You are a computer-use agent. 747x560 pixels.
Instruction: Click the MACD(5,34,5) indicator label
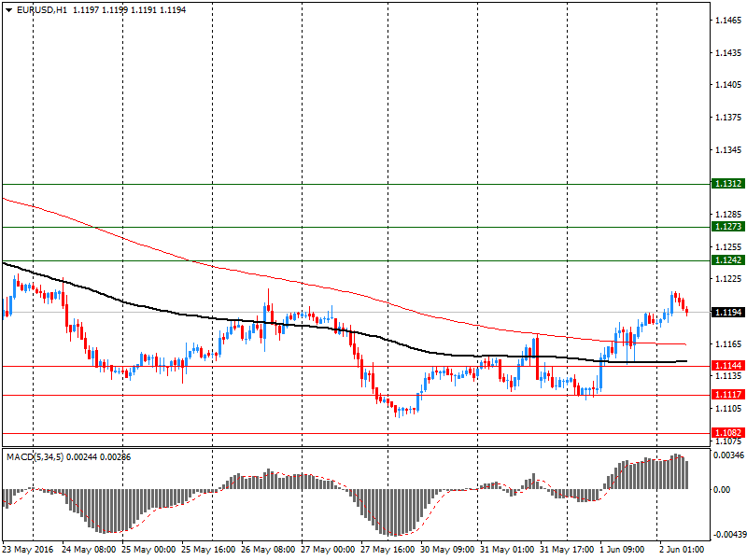click(35, 457)
